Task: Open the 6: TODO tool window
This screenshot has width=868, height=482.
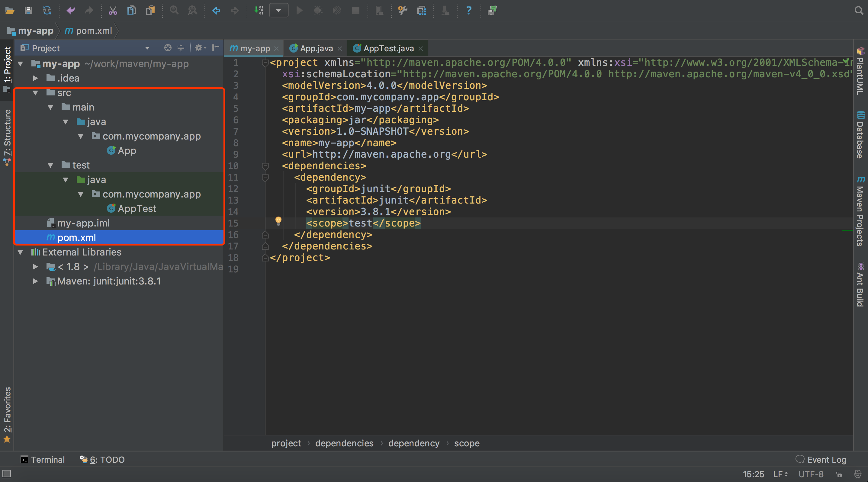Action: (102, 460)
